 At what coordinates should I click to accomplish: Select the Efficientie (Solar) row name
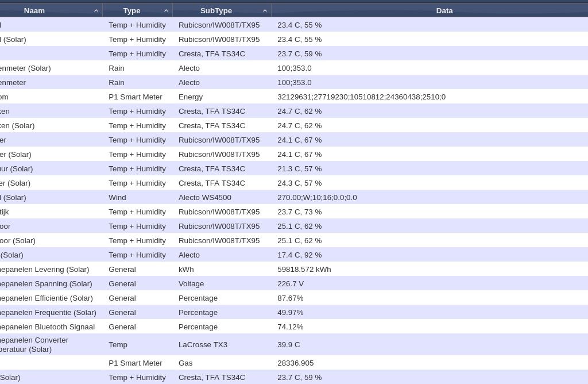[x=46, y=298]
